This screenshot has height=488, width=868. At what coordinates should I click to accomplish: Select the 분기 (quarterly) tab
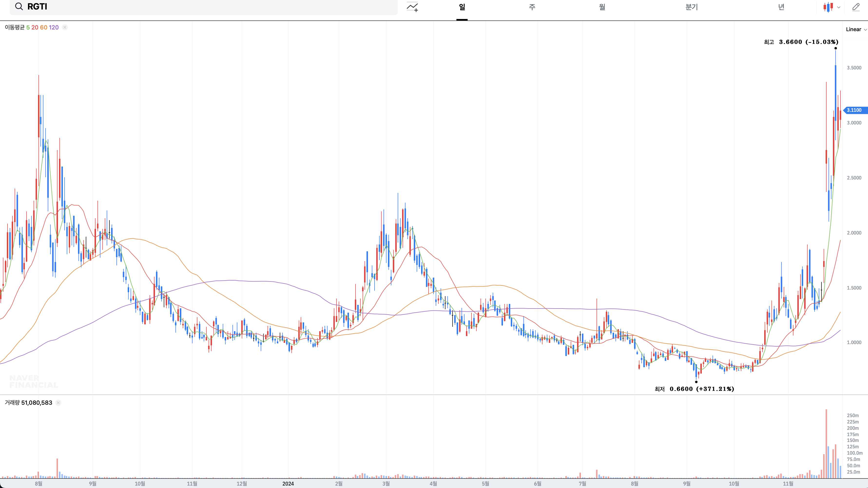coord(691,7)
